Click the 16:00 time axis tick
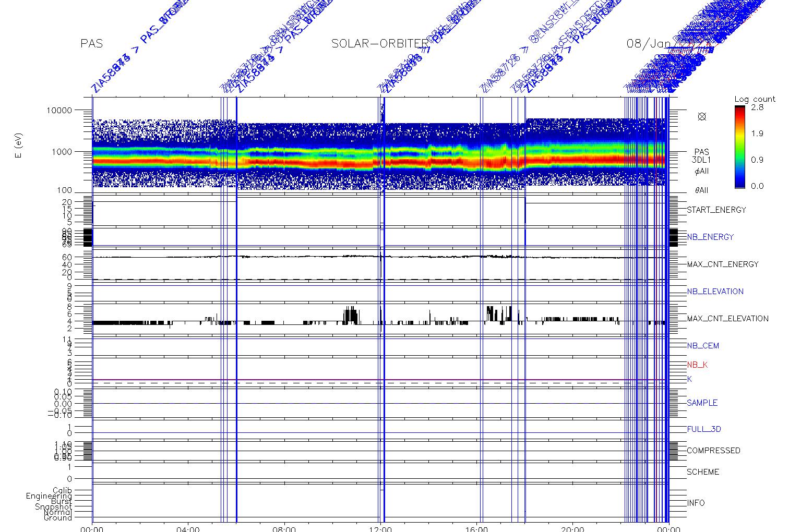The height and width of the screenshot is (532, 789). (x=477, y=529)
